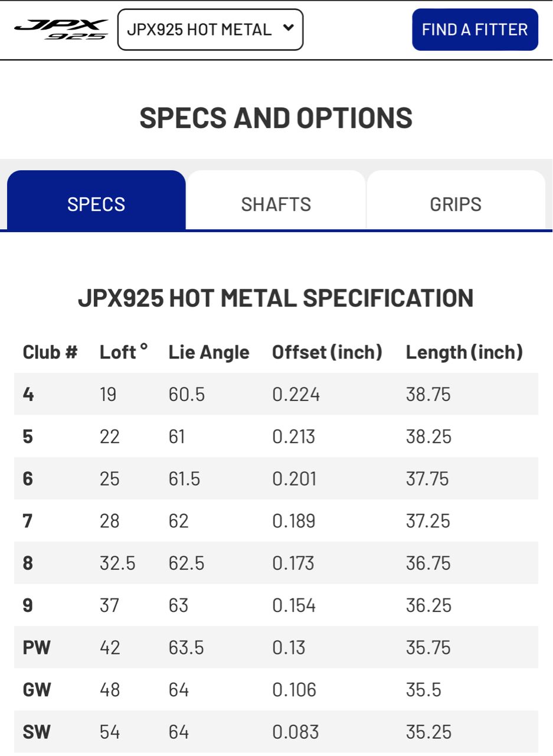
Task: Select the 4 iron row label
Action: (28, 394)
